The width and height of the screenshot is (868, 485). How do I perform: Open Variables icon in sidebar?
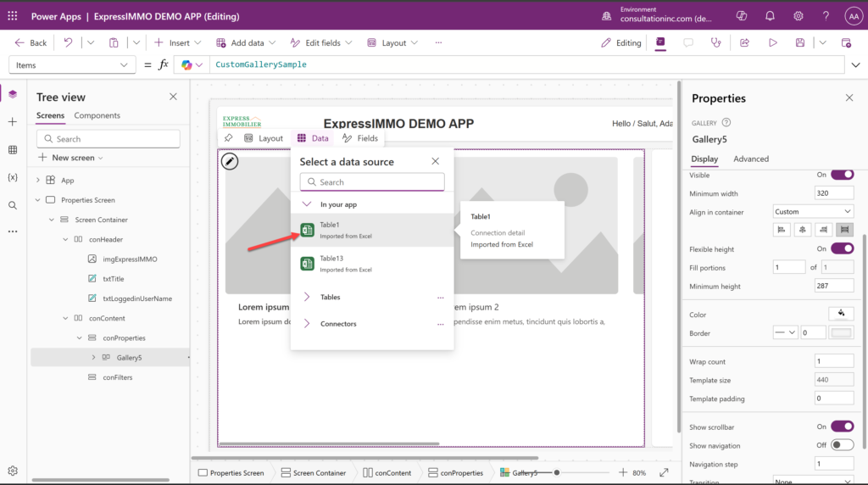(13, 177)
